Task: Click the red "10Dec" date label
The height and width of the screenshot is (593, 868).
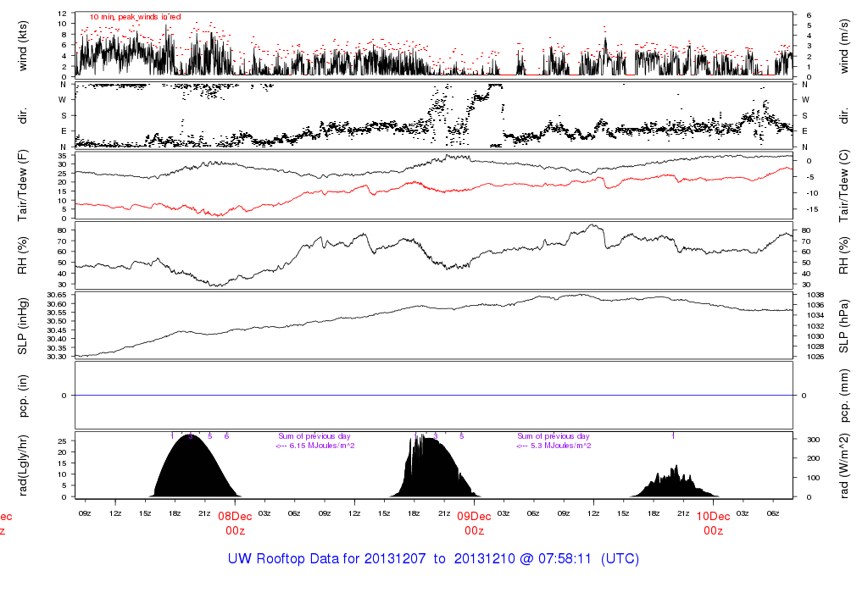Action: pyautogui.click(x=713, y=517)
